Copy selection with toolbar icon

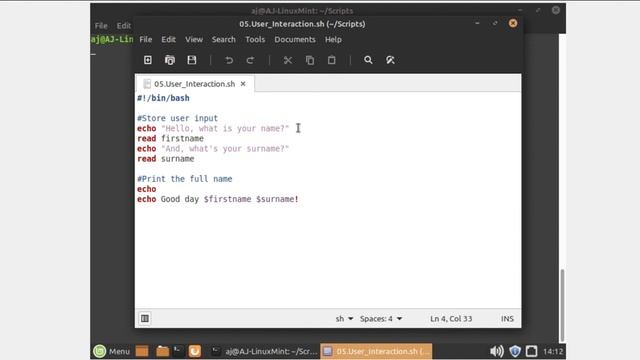pos(310,60)
